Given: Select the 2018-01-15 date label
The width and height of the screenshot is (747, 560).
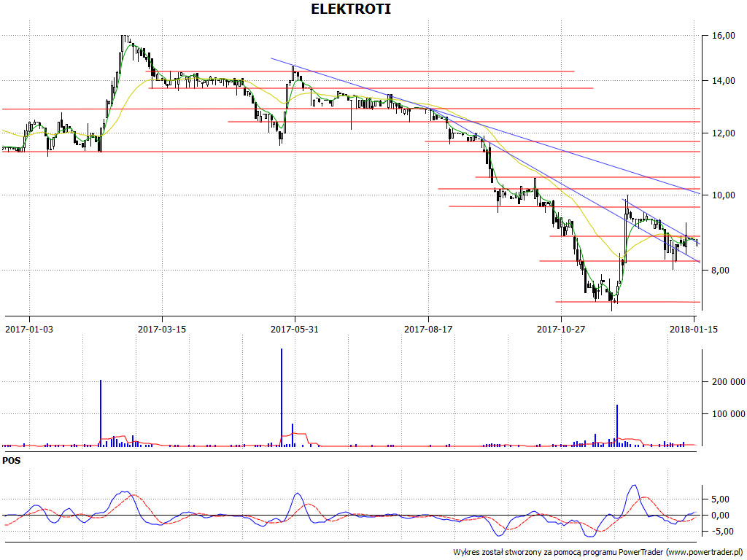Looking at the screenshot, I should [694, 329].
